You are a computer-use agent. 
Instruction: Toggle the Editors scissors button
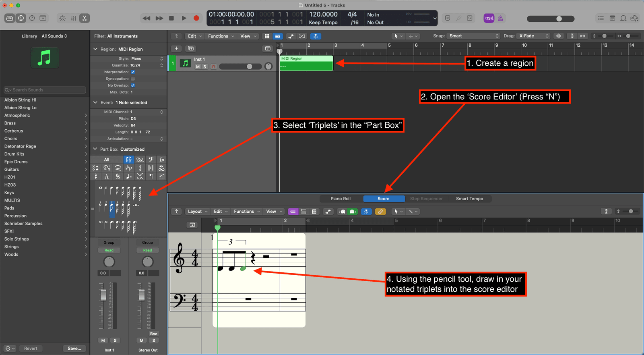85,18
